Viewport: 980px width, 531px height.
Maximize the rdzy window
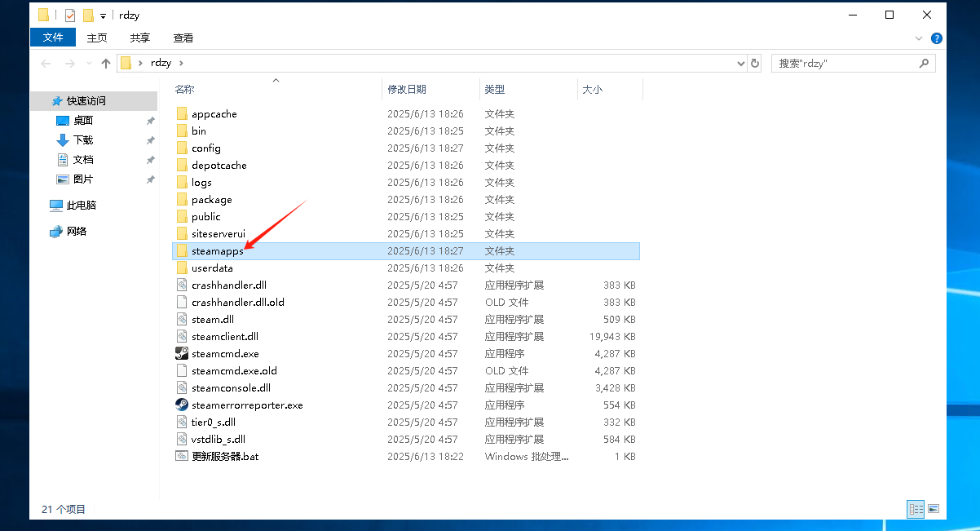click(890, 15)
